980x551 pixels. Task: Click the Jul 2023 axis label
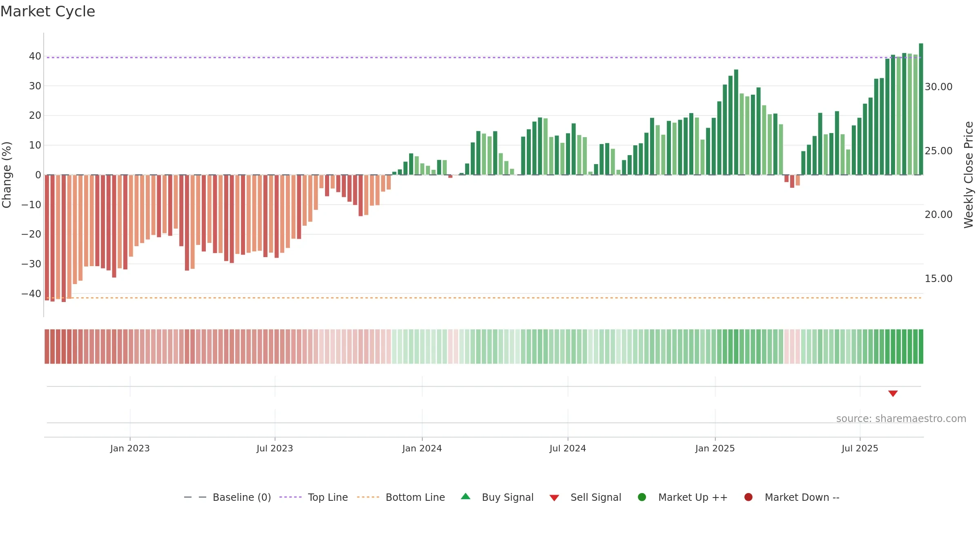click(x=275, y=448)
